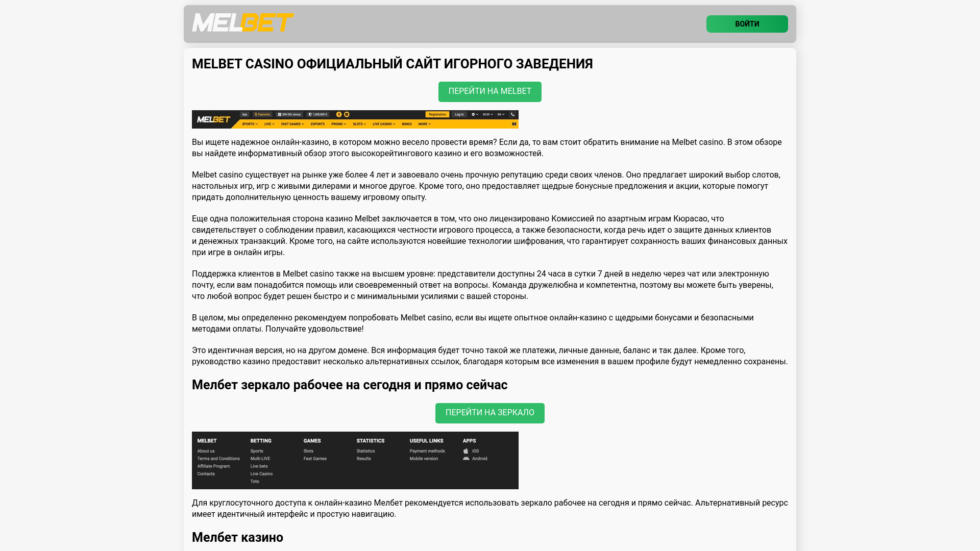Click the Мелбет казино heading
The width and height of the screenshot is (980, 551).
click(237, 538)
